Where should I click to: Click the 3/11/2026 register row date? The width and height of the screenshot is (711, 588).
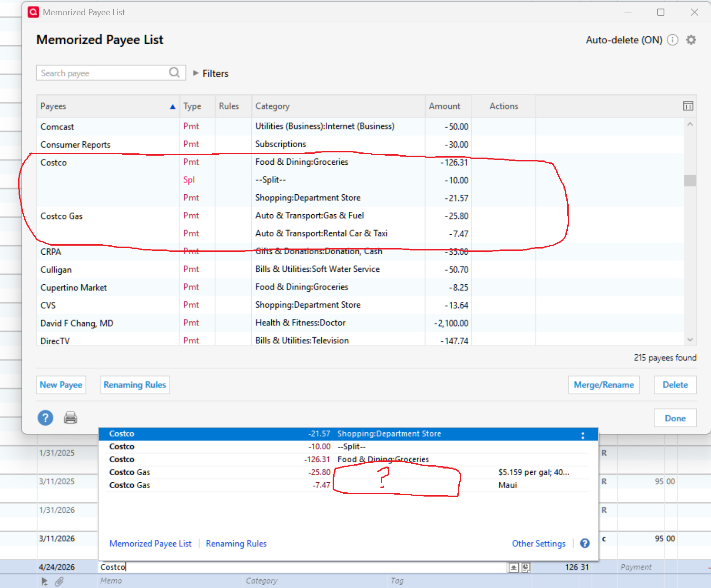point(57,538)
